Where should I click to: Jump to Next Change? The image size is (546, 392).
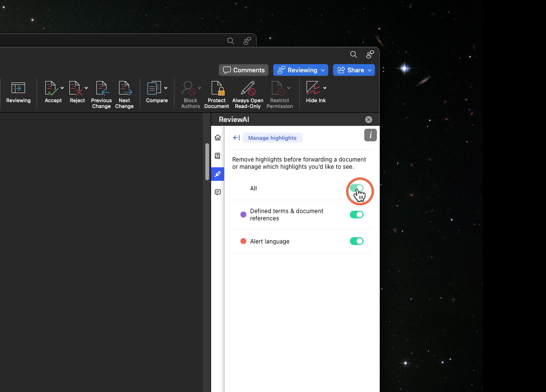click(124, 95)
